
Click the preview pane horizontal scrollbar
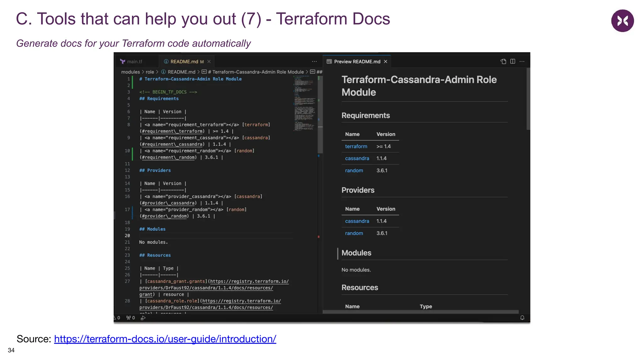click(x=421, y=312)
